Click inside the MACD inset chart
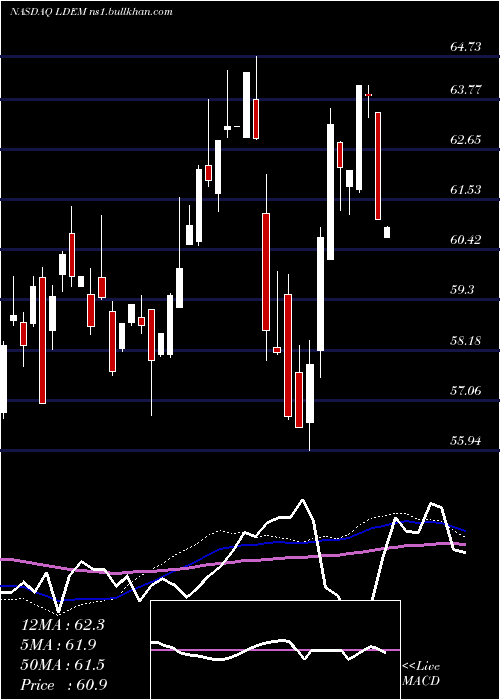The height and width of the screenshot is (700, 500). 275,650
